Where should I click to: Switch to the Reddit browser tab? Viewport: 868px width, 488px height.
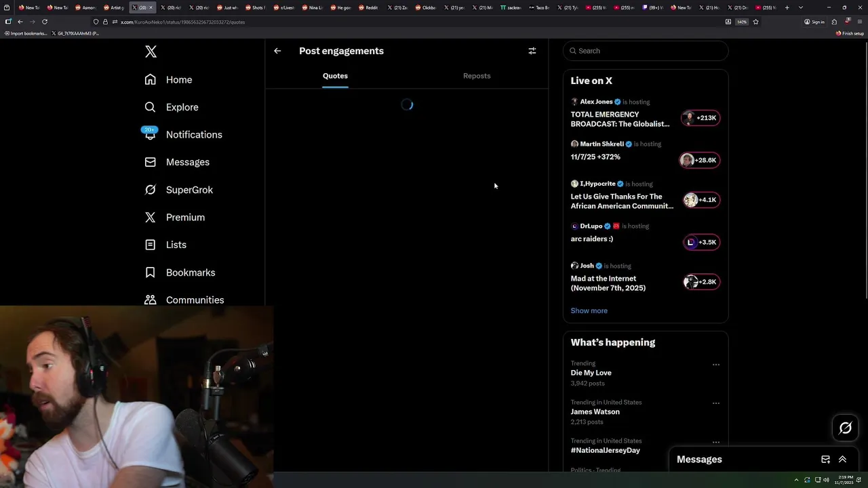point(368,7)
